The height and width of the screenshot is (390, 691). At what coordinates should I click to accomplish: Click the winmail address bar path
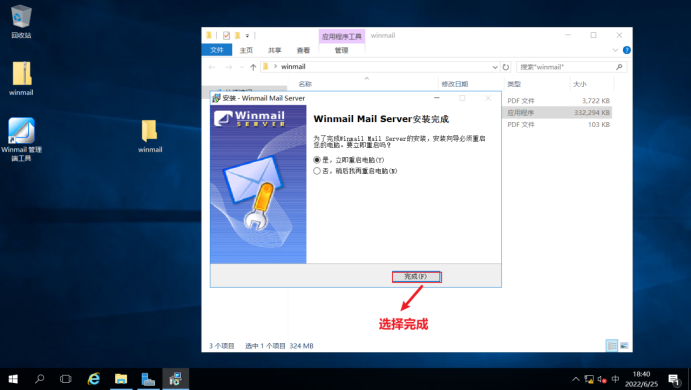[x=293, y=67]
